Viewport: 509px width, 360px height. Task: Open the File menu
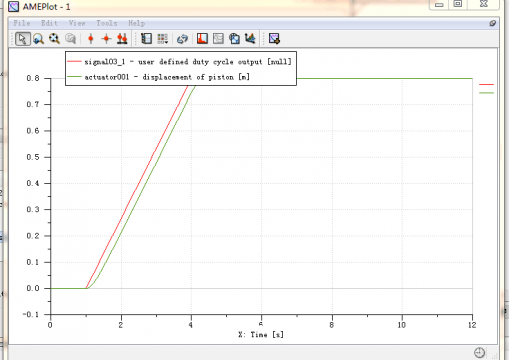point(22,23)
